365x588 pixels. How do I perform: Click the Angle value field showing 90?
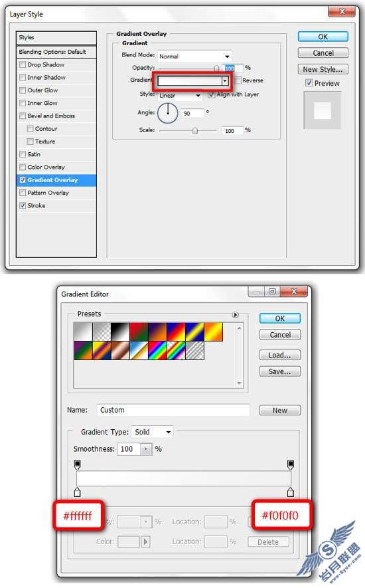[192, 113]
